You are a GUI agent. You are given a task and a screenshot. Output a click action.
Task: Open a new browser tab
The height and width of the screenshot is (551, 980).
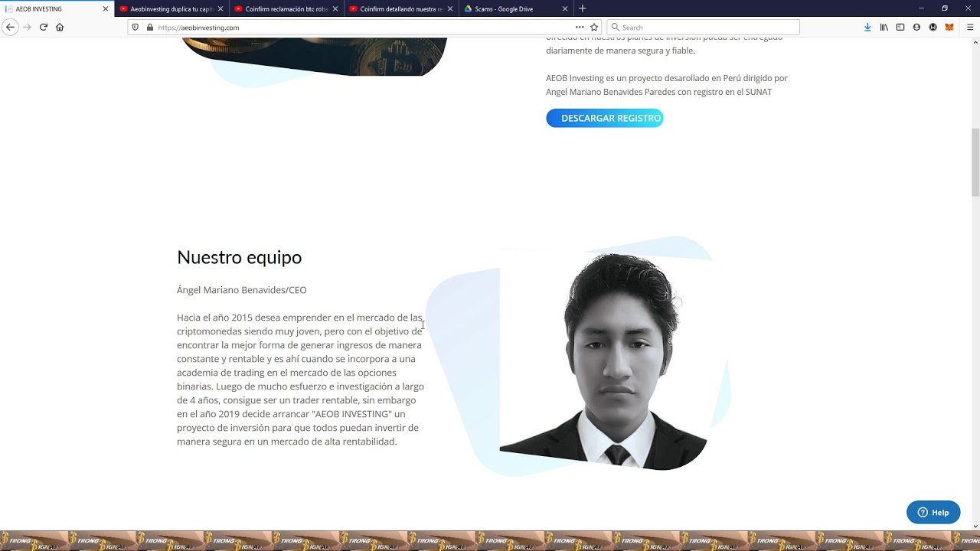(582, 8)
